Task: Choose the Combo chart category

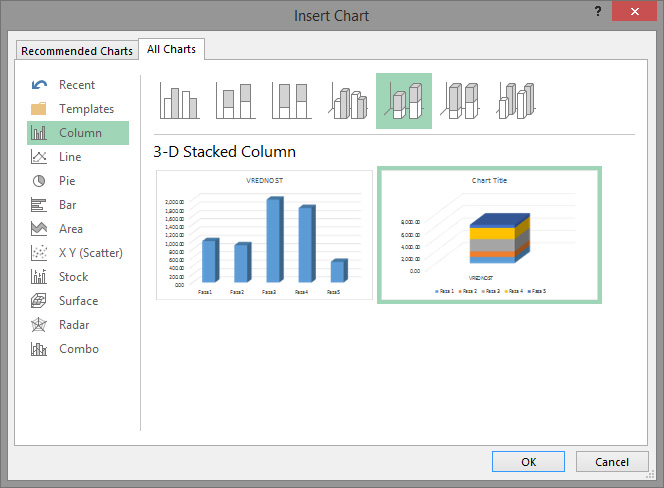Action: point(78,349)
